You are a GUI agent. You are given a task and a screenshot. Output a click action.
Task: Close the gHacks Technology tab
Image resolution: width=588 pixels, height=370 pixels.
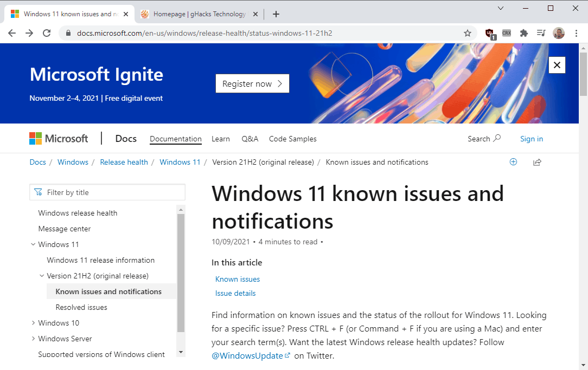point(255,14)
